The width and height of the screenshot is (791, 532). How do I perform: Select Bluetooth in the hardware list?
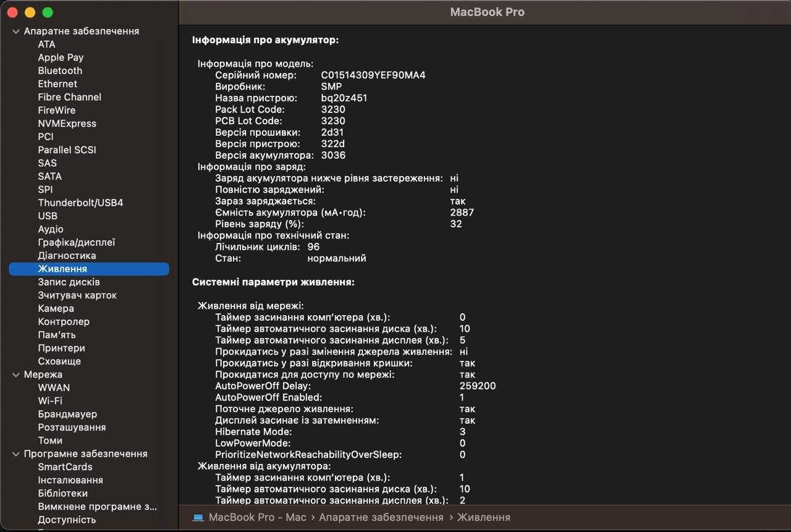pyautogui.click(x=60, y=70)
